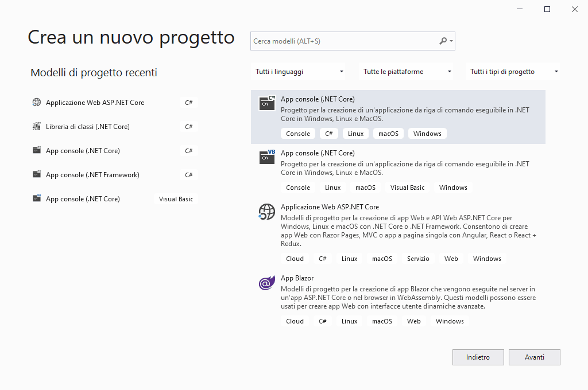Image resolution: width=588 pixels, height=390 pixels.
Task: Click the VB console app template icon
Action: 267,157
